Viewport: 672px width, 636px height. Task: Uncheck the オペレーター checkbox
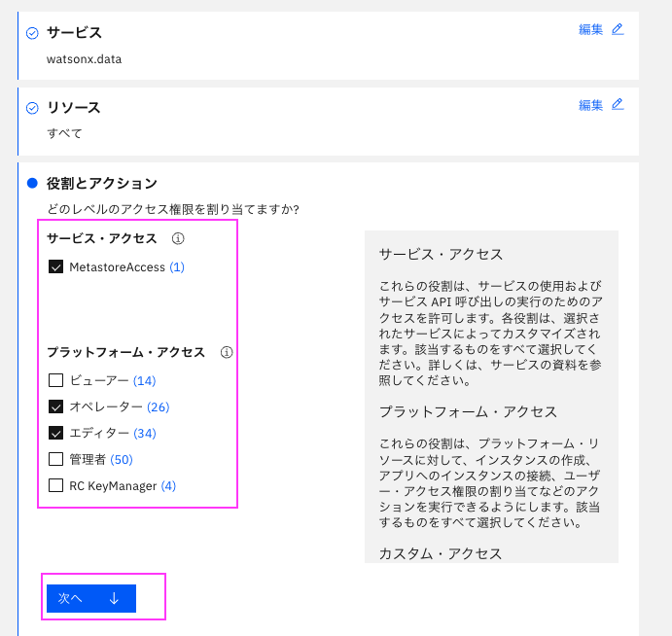[55, 406]
